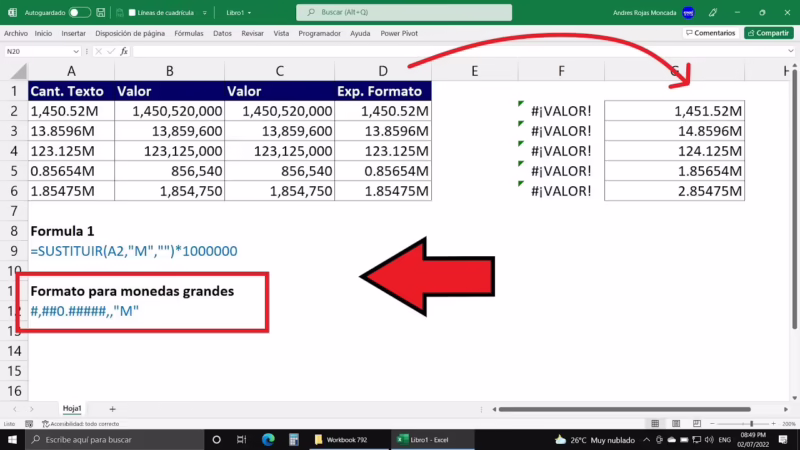Switch to the Insertar ribbon tab
This screenshot has height=450, width=800.
coord(73,33)
